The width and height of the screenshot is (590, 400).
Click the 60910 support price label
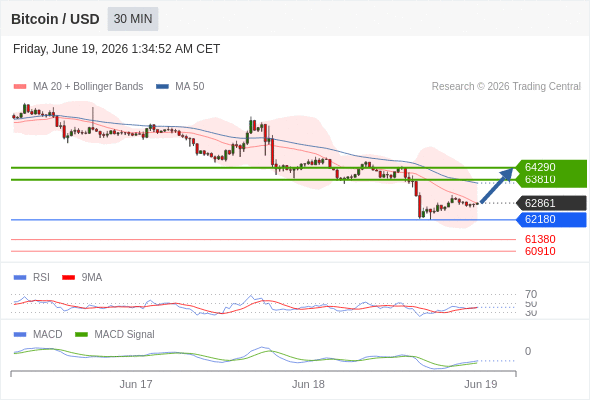click(540, 251)
